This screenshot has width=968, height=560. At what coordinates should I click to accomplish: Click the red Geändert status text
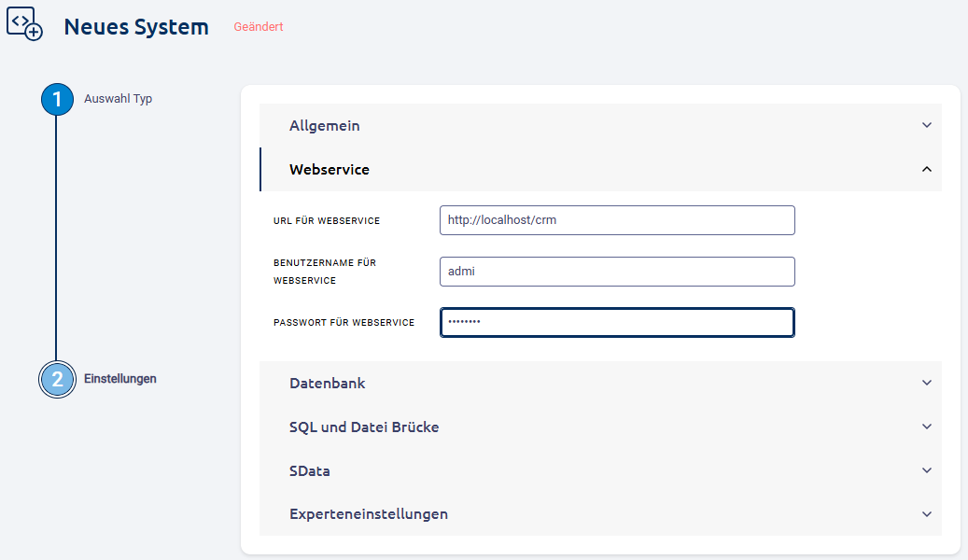click(x=259, y=27)
